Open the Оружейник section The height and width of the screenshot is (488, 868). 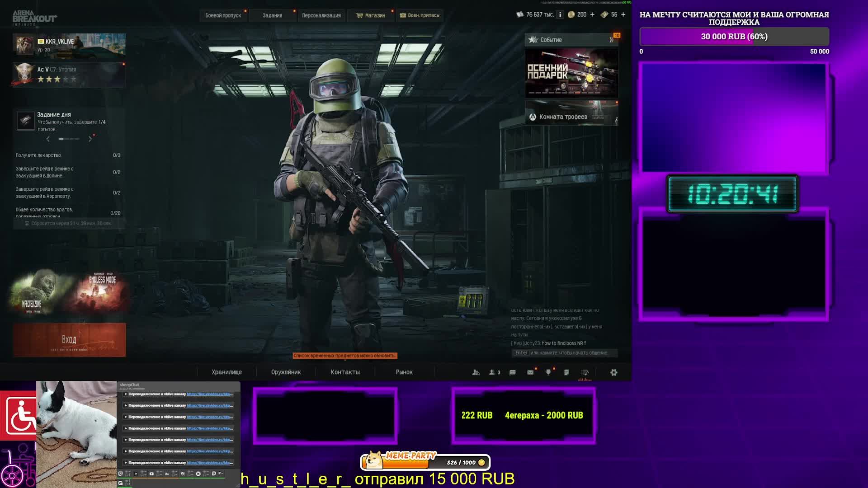286,372
